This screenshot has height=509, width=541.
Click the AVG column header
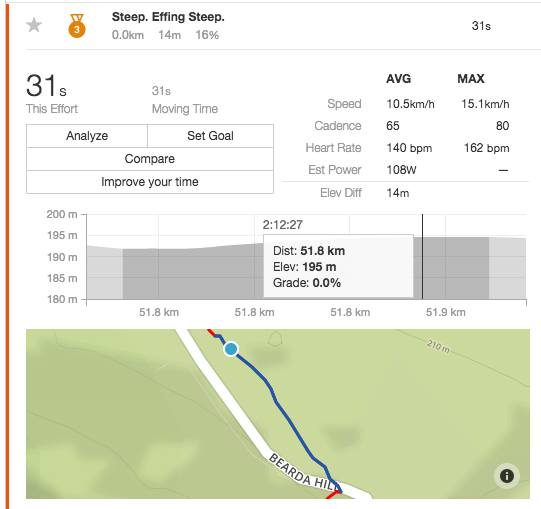tap(399, 79)
